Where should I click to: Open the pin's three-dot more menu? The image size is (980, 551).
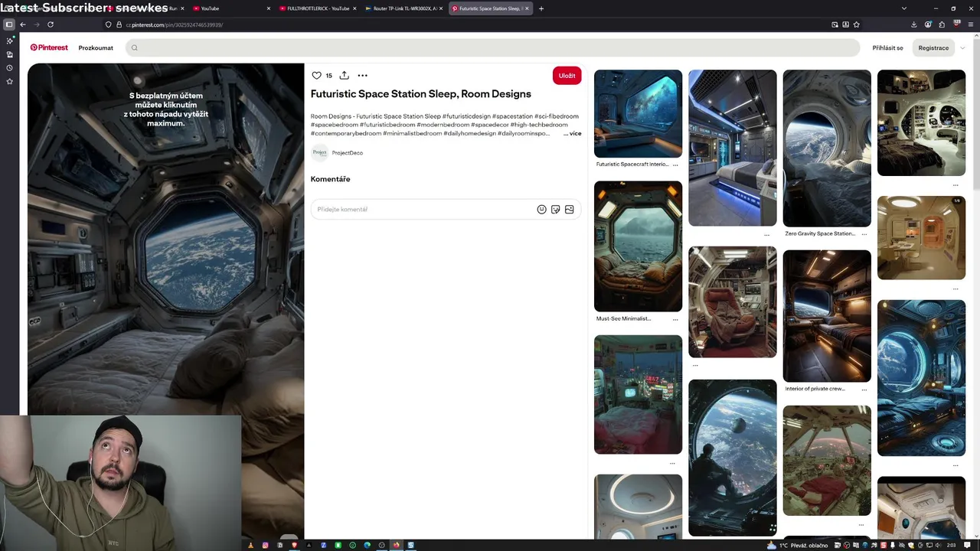[x=362, y=75]
